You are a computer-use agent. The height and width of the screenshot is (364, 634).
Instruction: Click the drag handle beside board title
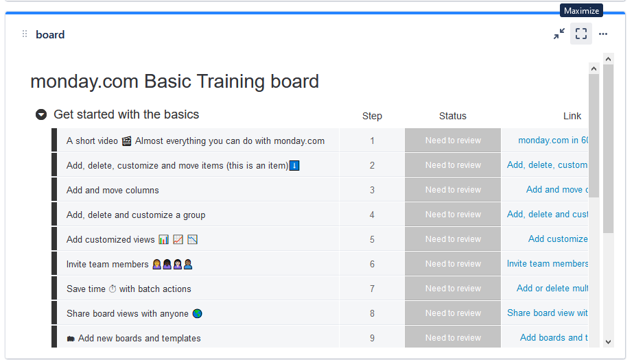(x=25, y=34)
